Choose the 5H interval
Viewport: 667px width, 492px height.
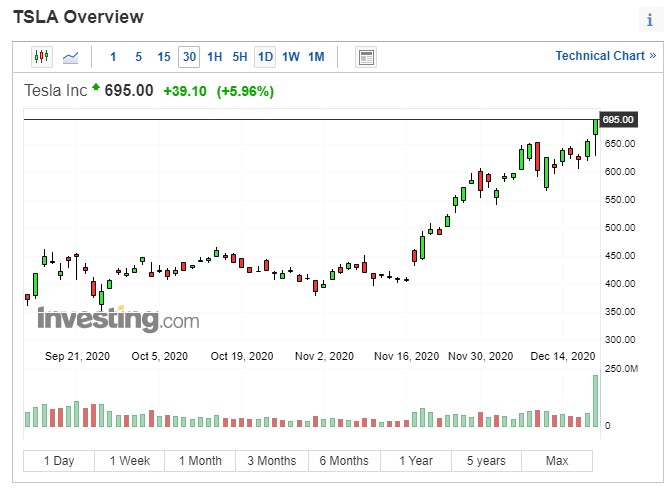[x=239, y=57]
